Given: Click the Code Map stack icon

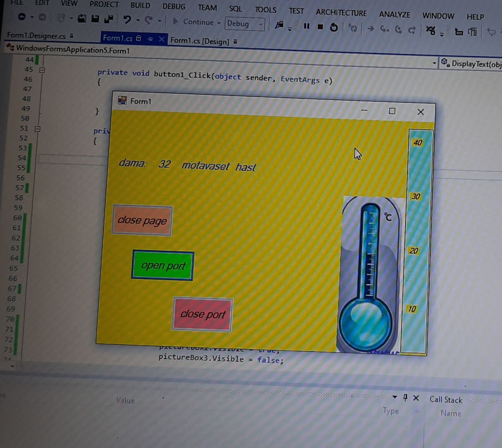Looking at the screenshot, I should (473, 32).
